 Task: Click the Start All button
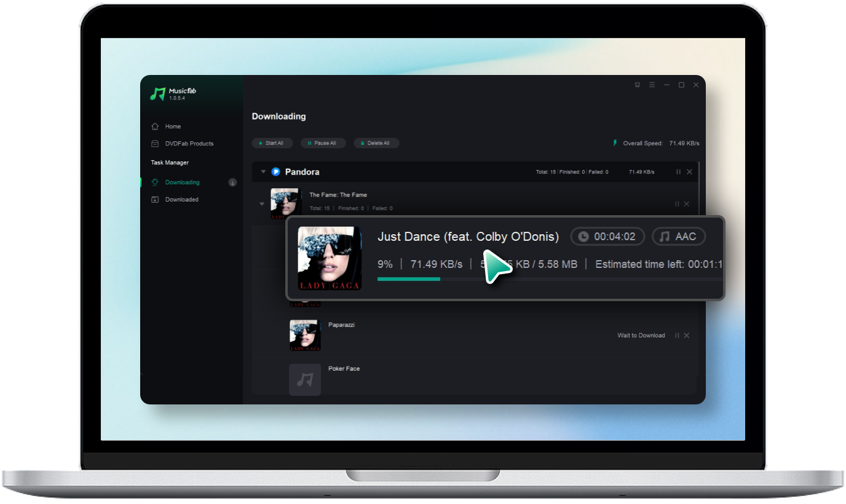(271, 143)
